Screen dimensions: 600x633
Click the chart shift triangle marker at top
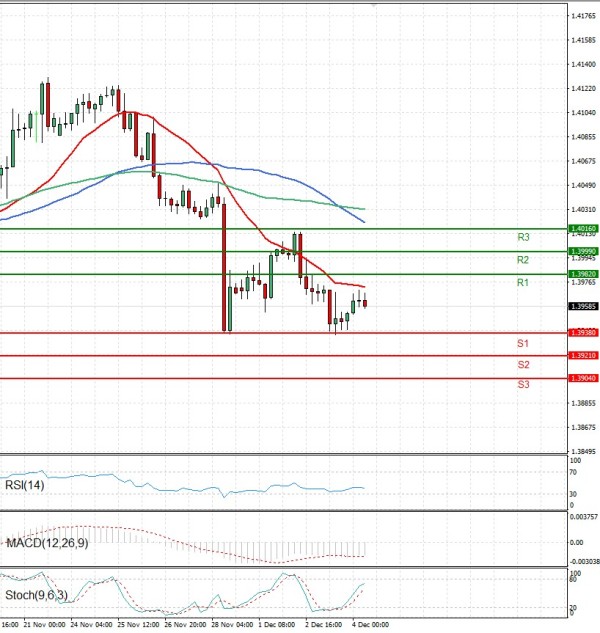(375, 6)
